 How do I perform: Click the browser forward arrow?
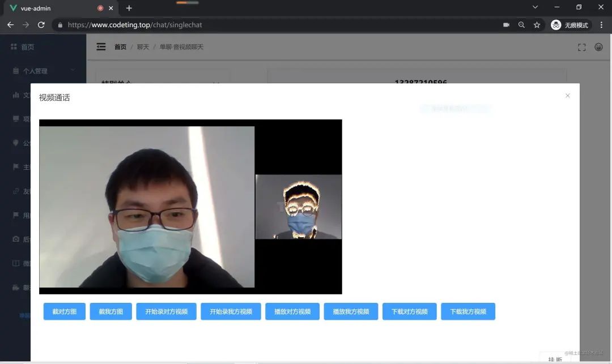(x=25, y=24)
